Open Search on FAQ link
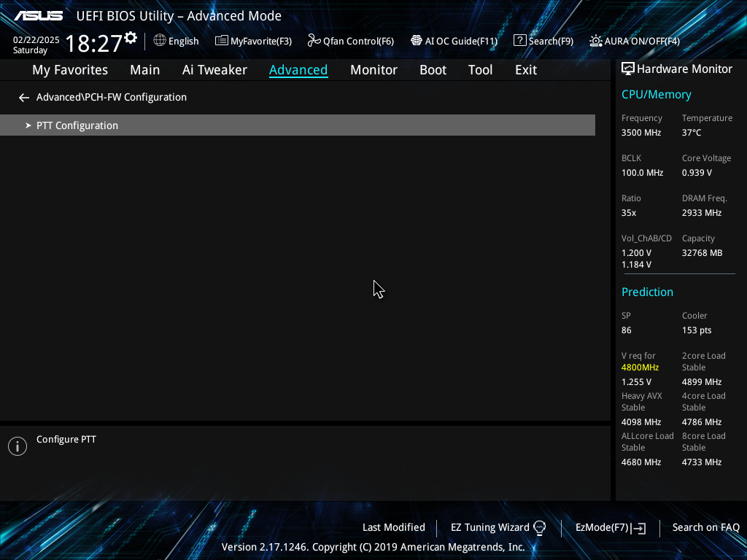 click(x=705, y=528)
